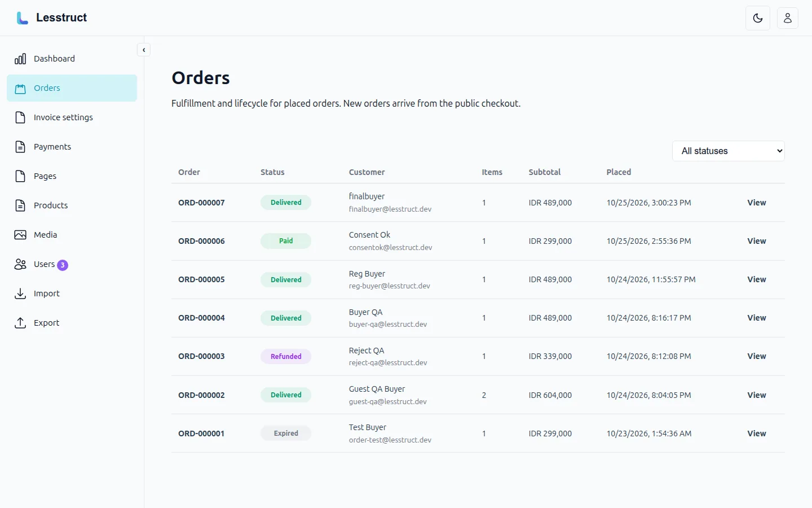Open Invoice settings menu item
This screenshot has height=508, width=812.
tap(72, 117)
